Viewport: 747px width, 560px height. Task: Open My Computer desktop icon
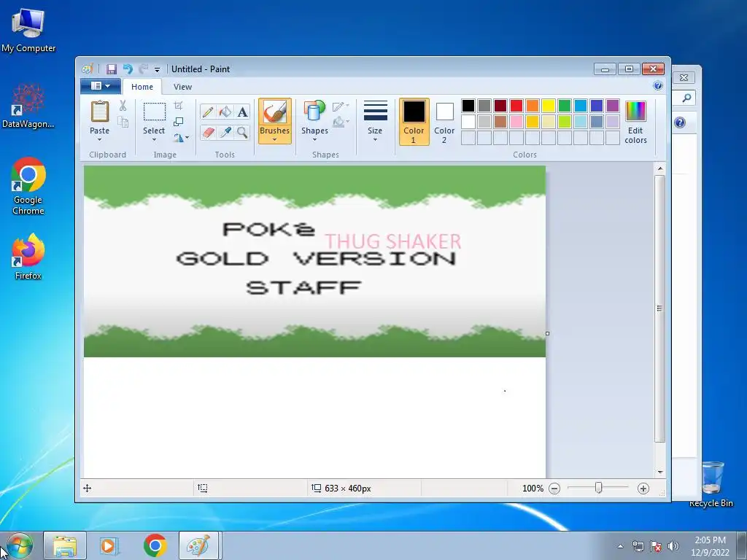[28, 30]
